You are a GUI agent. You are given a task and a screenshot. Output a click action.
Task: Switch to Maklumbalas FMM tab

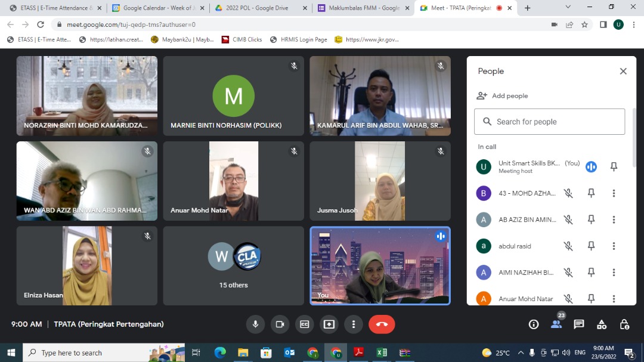click(x=363, y=8)
